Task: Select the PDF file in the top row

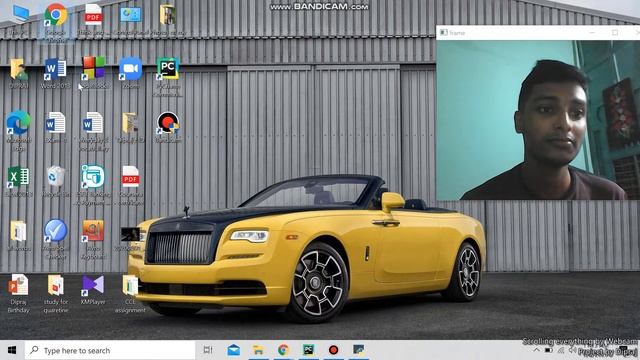Action: point(93,18)
